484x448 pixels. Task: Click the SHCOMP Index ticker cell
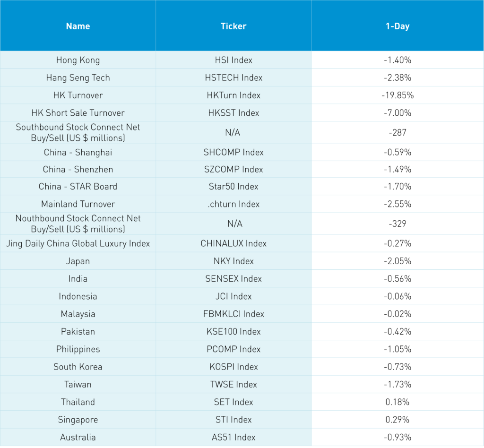[233, 152]
